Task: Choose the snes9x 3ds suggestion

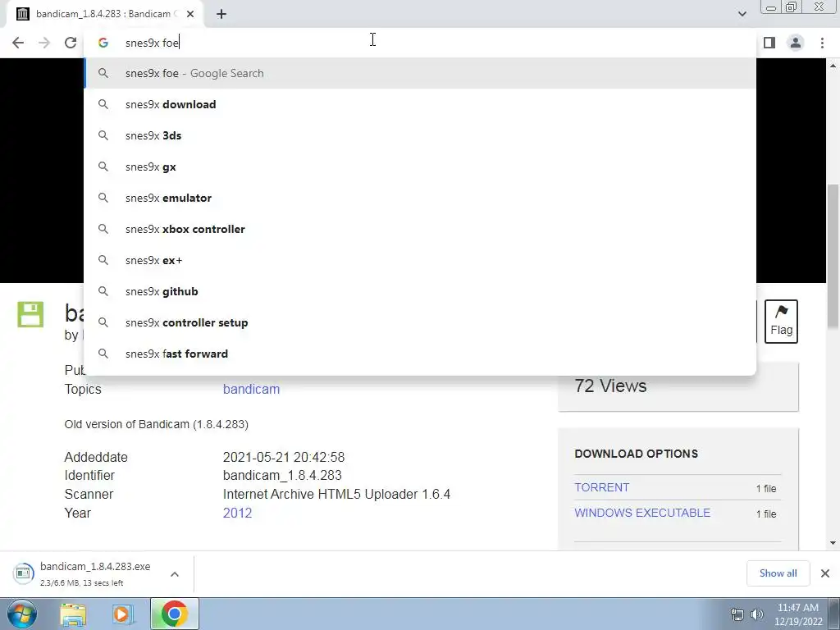Action: click(x=420, y=135)
